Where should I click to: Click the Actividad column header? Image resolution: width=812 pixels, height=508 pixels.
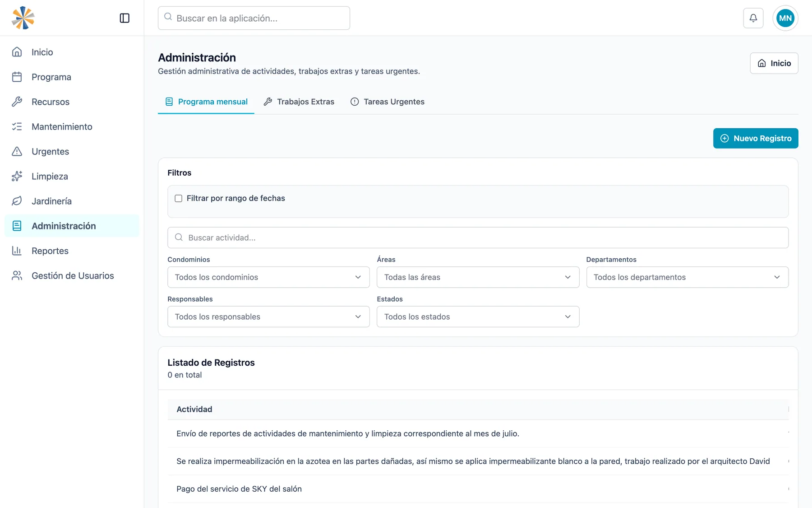coord(194,409)
